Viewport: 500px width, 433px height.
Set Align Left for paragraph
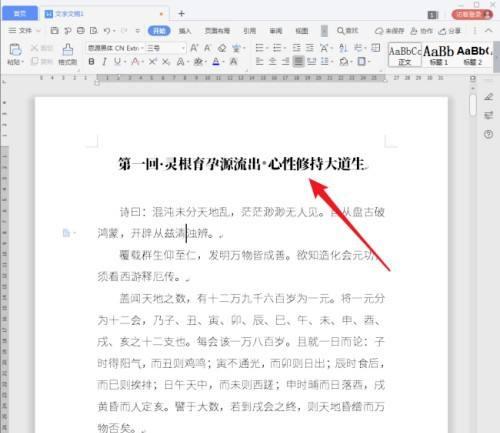click(260, 62)
